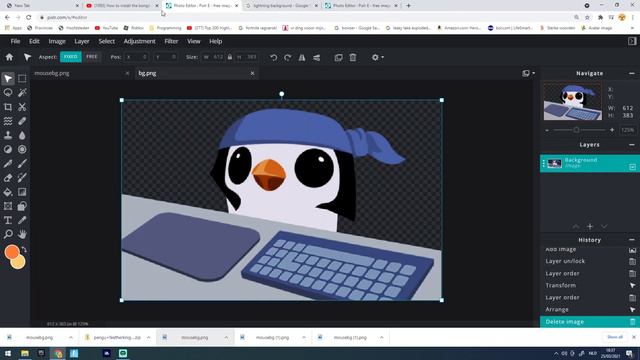Click the zoom in plus in Navigate
This screenshot has height=360, width=640.
[x=612, y=130]
